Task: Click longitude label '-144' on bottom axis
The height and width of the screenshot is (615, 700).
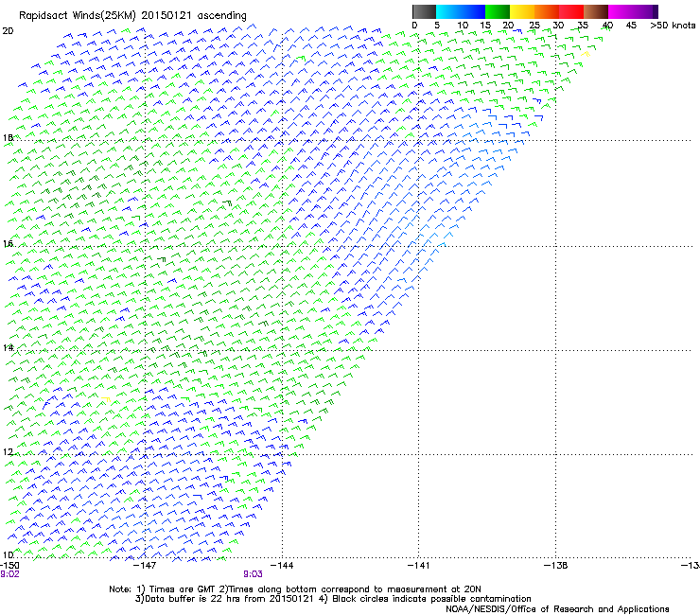Action: pos(282,566)
